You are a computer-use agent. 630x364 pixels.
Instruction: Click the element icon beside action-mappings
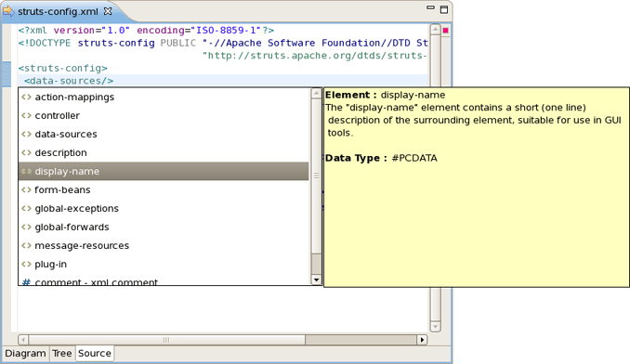point(27,97)
